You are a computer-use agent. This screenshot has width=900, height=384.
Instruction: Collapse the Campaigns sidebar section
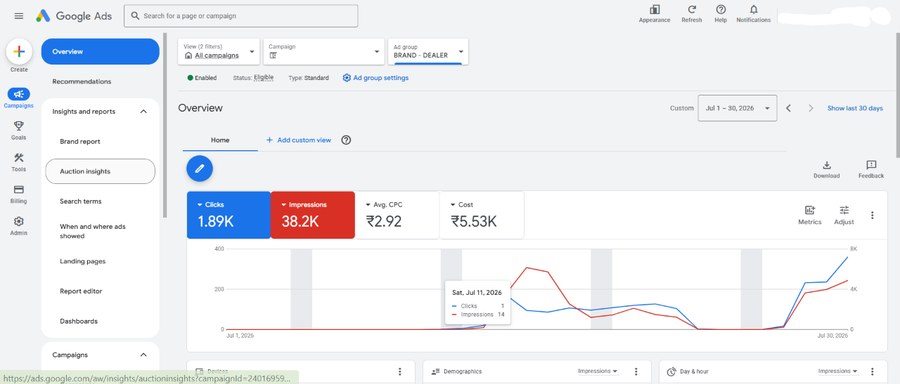pos(143,355)
